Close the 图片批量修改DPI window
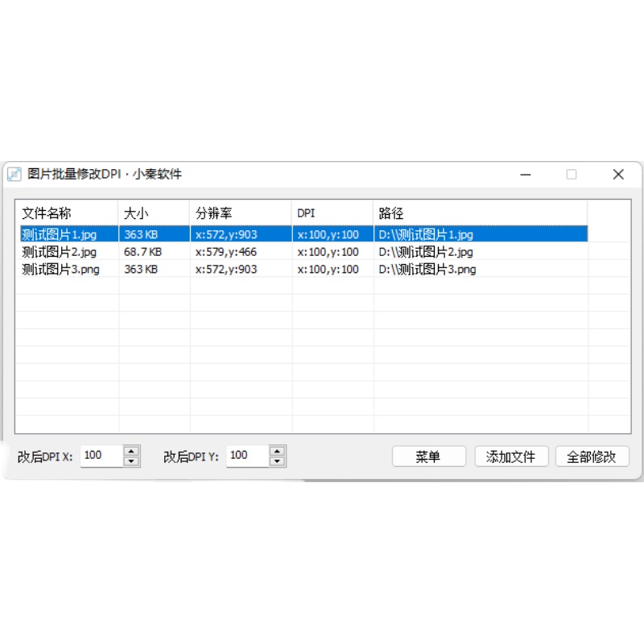 coord(618,175)
